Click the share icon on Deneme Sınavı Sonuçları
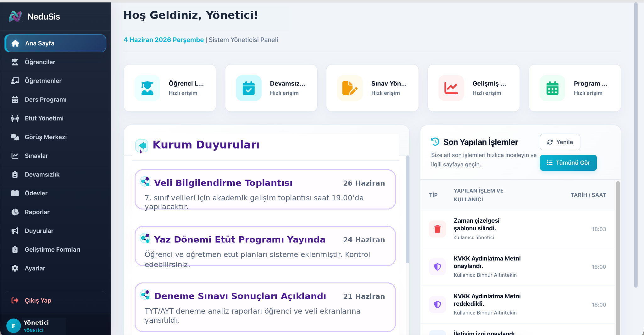Screen dimensions: 644x335 (x=145, y=295)
